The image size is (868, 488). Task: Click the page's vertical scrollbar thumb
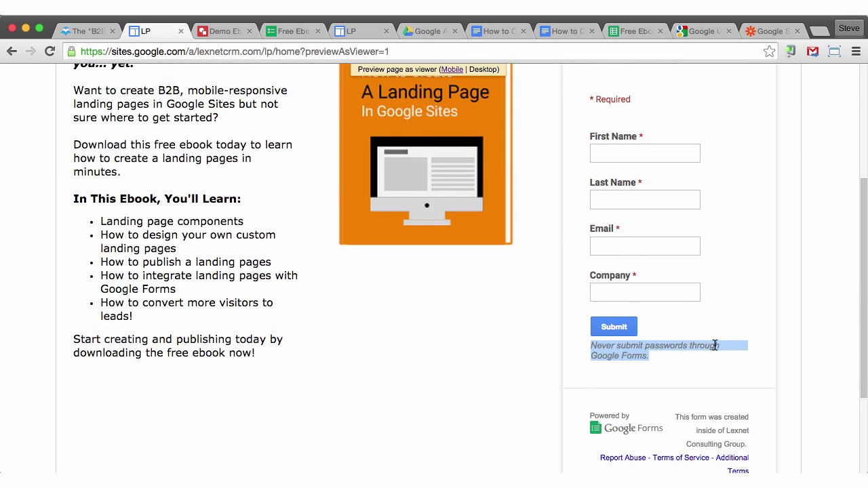pos(863,287)
